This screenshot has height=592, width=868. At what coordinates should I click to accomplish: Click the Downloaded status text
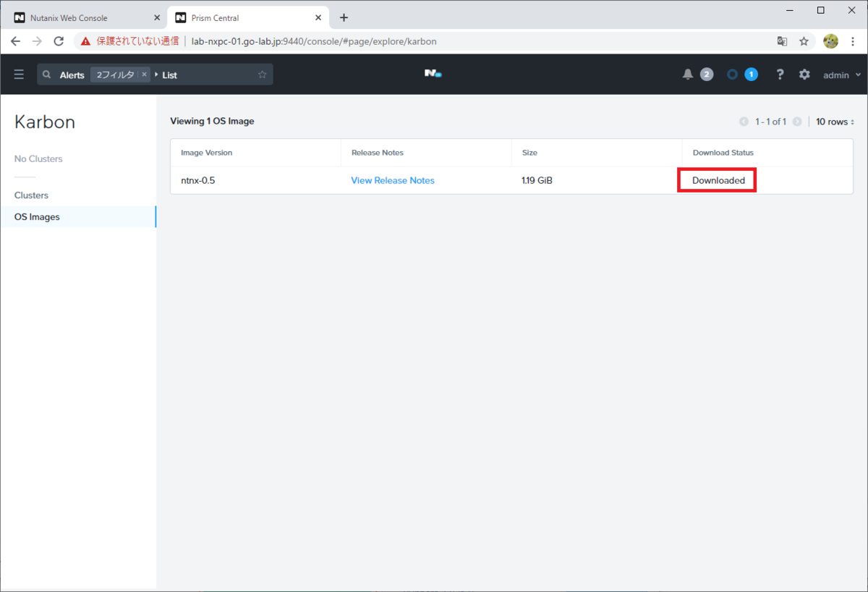718,180
